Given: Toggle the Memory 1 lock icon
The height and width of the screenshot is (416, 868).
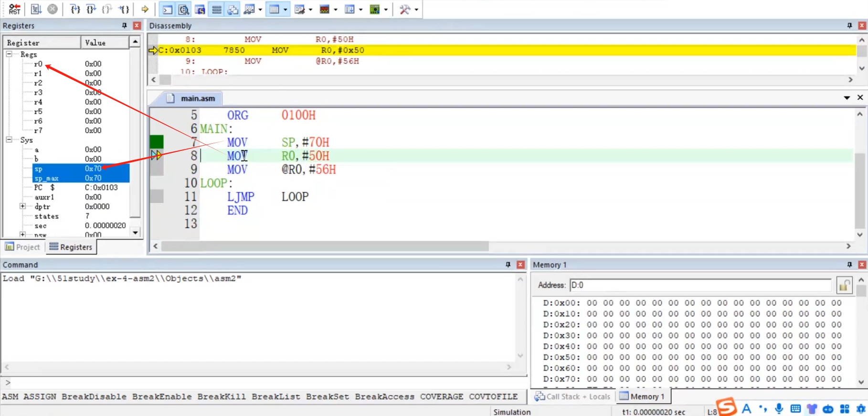Looking at the screenshot, I should pos(844,286).
